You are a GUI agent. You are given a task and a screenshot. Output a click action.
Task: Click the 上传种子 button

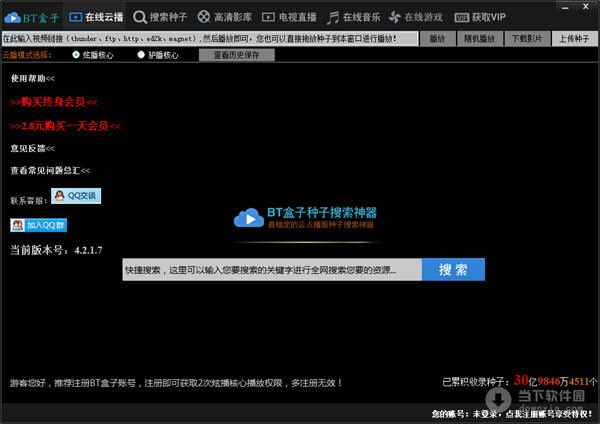click(574, 39)
